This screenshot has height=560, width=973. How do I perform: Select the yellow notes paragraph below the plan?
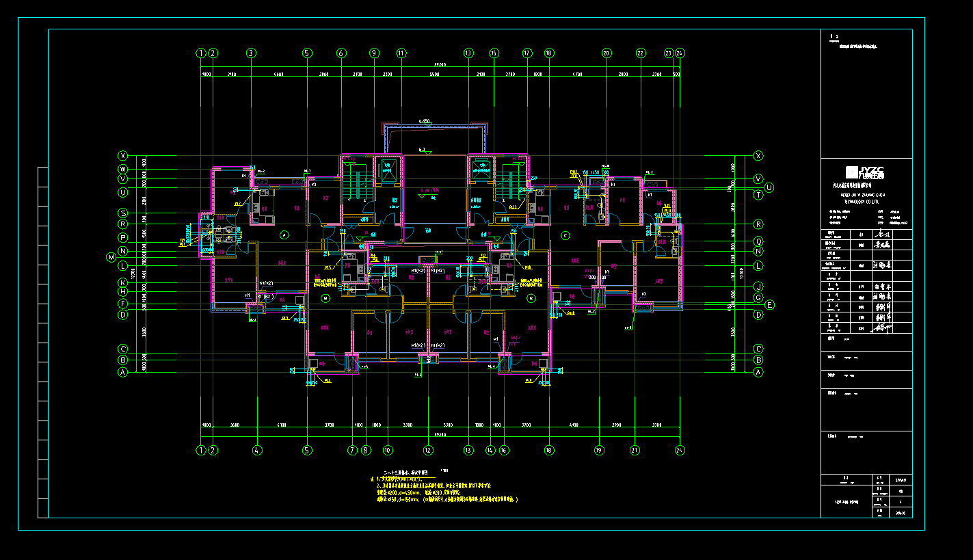click(x=444, y=489)
